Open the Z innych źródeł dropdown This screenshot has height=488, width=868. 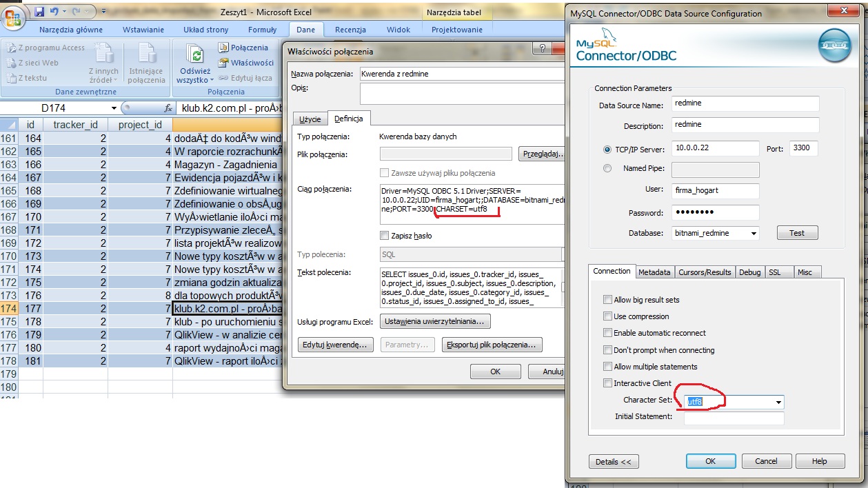(104, 63)
